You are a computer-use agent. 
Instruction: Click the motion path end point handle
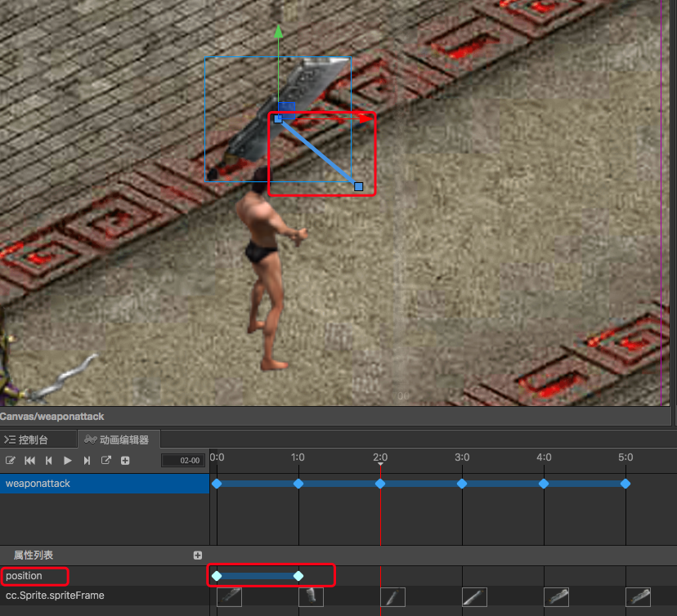click(x=358, y=186)
